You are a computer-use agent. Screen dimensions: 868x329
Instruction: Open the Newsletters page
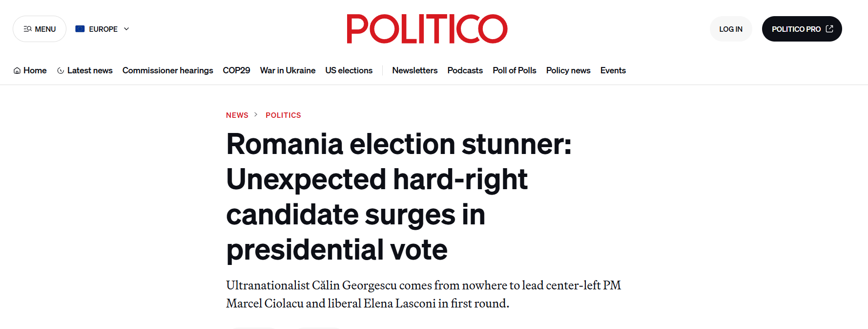414,70
